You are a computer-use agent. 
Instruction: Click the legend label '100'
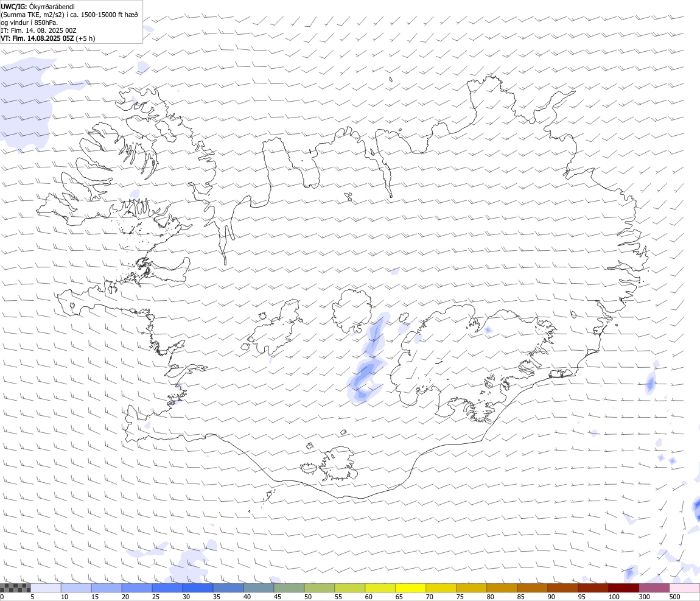(x=614, y=597)
